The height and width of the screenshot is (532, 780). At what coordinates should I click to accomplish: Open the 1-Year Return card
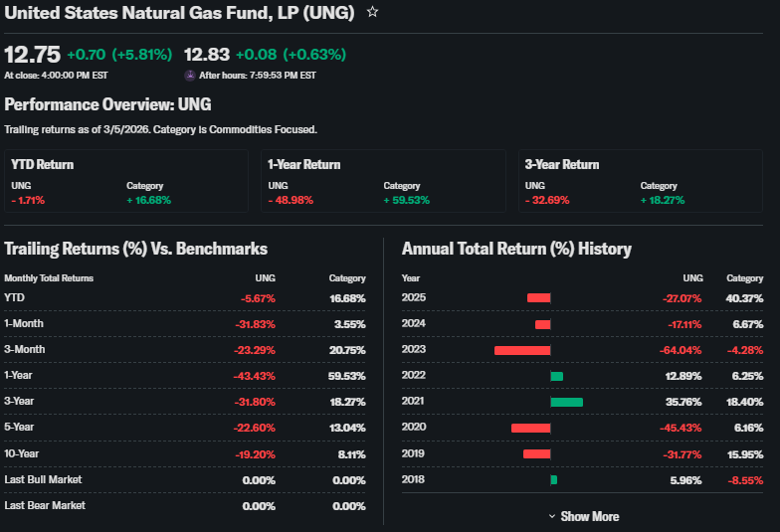pos(382,181)
